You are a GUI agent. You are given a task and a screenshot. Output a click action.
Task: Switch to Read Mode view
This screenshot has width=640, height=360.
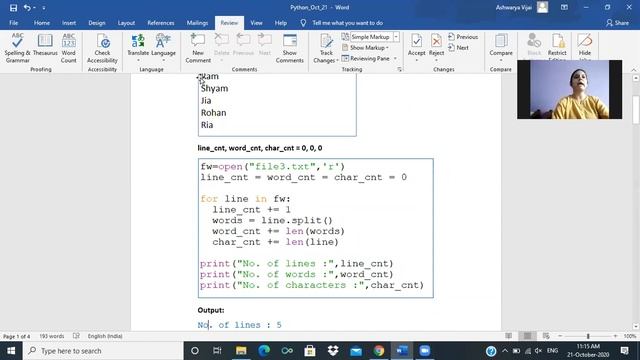click(509, 336)
